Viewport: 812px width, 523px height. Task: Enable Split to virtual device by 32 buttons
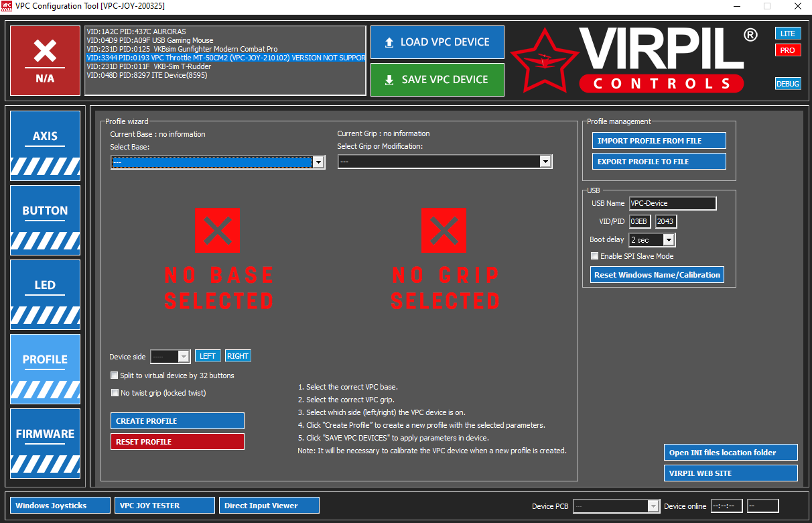[x=115, y=375]
